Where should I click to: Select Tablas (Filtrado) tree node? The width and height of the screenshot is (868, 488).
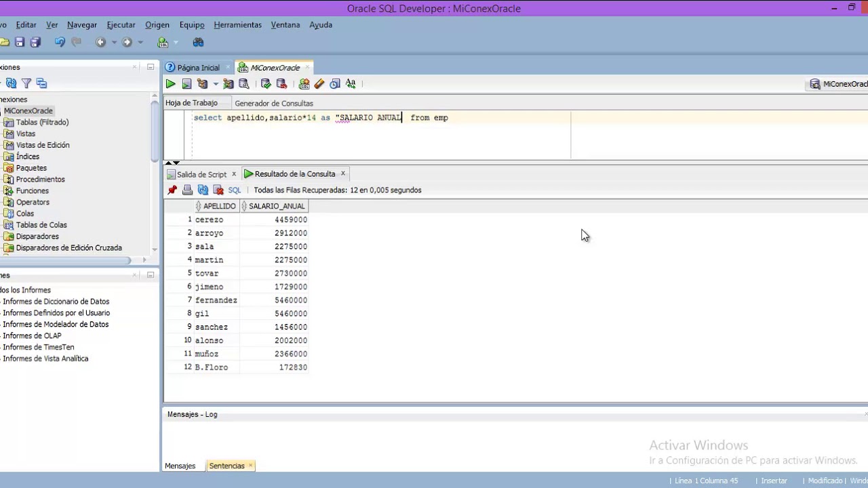42,123
